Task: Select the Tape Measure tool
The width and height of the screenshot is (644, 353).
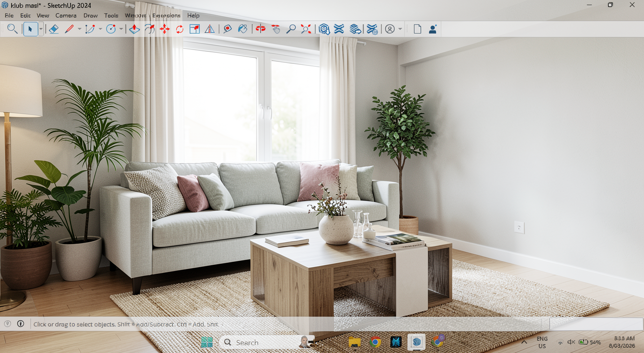Action: (228, 29)
